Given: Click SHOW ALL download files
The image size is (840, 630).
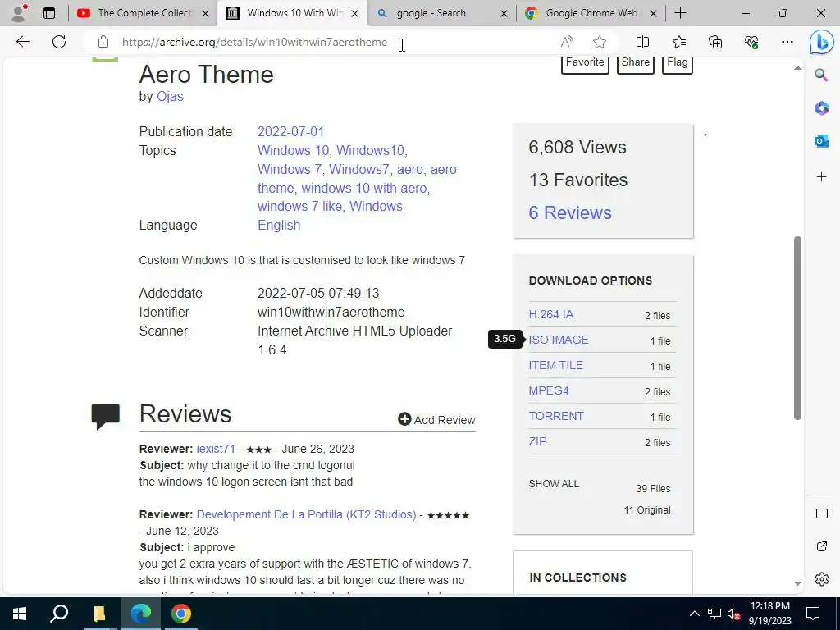Looking at the screenshot, I should pos(554,484).
